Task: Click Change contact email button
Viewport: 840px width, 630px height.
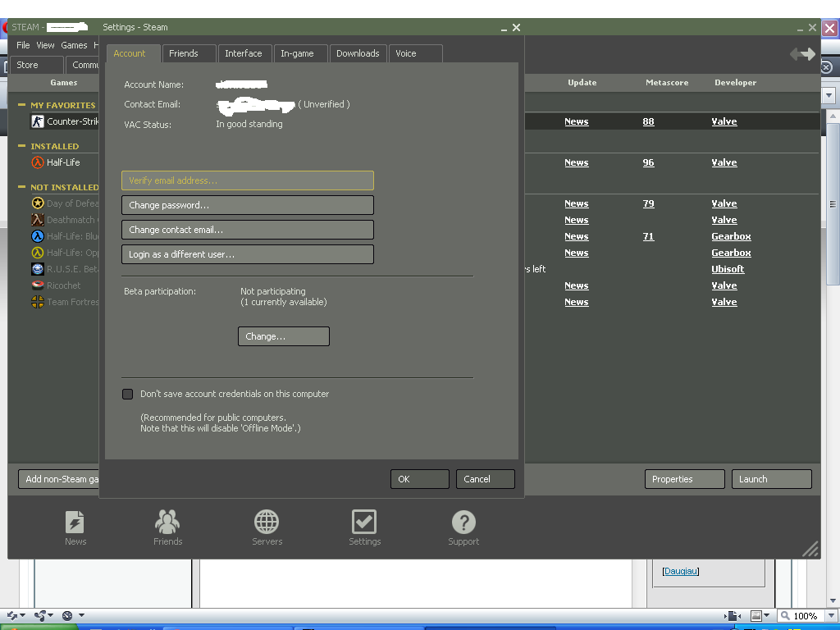Action: pyautogui.click(x=248, y=230)
